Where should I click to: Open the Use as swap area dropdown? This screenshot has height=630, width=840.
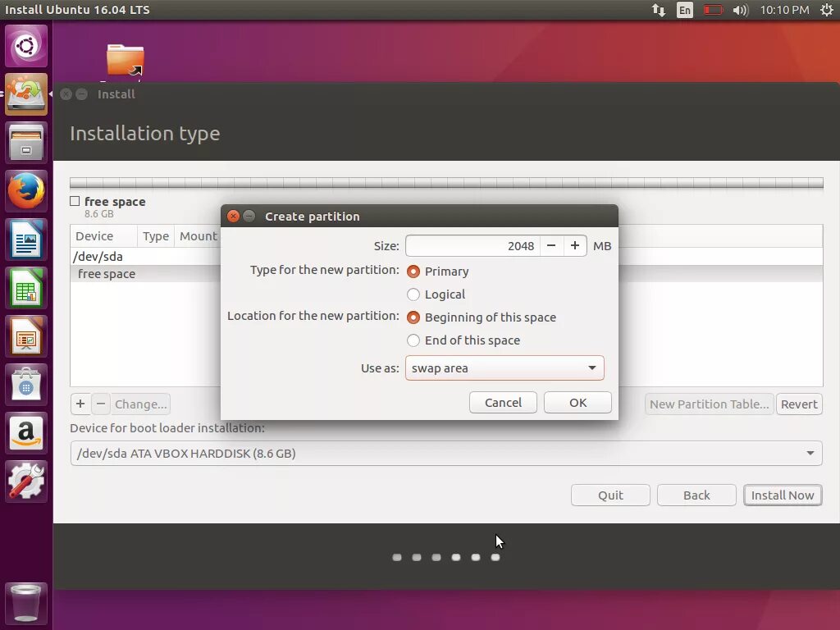pyautogui.click(x=504, y=368)
